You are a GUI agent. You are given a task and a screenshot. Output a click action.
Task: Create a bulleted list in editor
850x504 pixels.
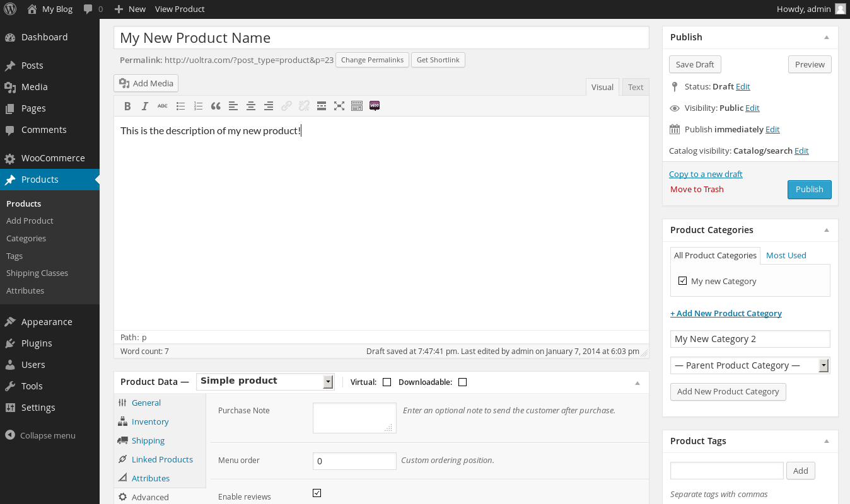[180, 106]
